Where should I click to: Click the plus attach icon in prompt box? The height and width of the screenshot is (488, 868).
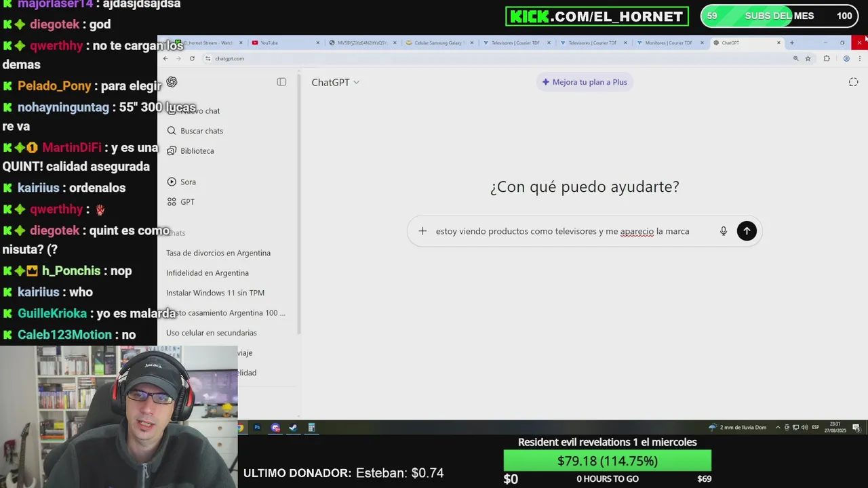pos(422,231)
